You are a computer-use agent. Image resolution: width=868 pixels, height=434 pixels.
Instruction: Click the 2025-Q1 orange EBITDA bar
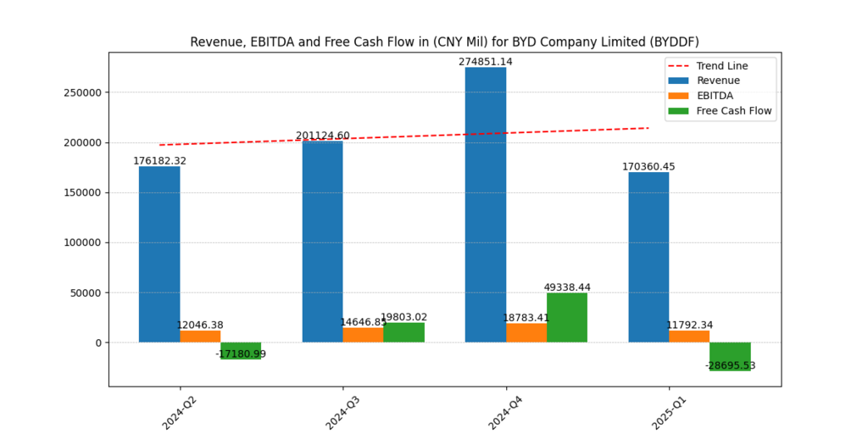point(689,337)
